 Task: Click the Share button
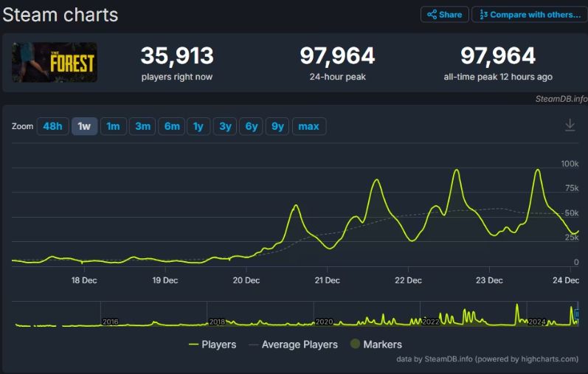coord(444,15)
